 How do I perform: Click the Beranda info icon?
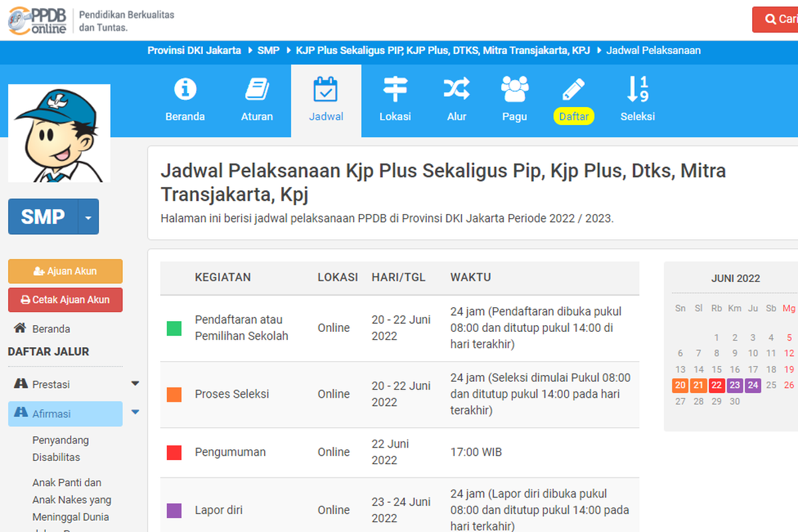tap(185, 89)
